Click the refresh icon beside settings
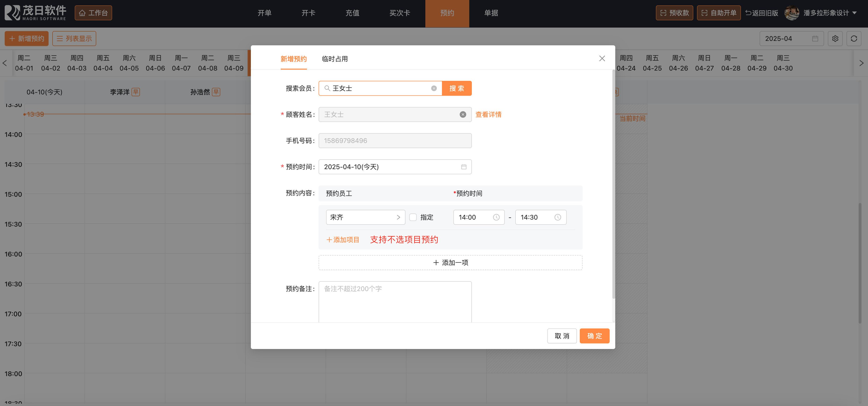This screenshot has width=868, height=406. 854,39
